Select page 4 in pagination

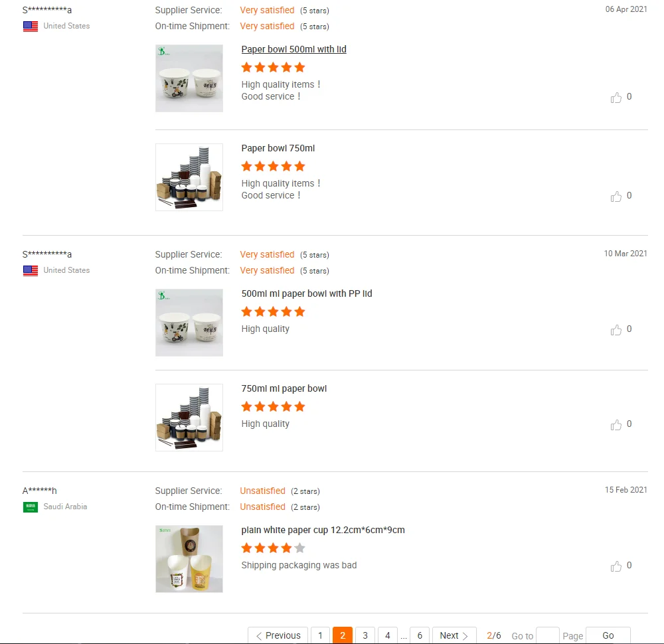point(388,635)
